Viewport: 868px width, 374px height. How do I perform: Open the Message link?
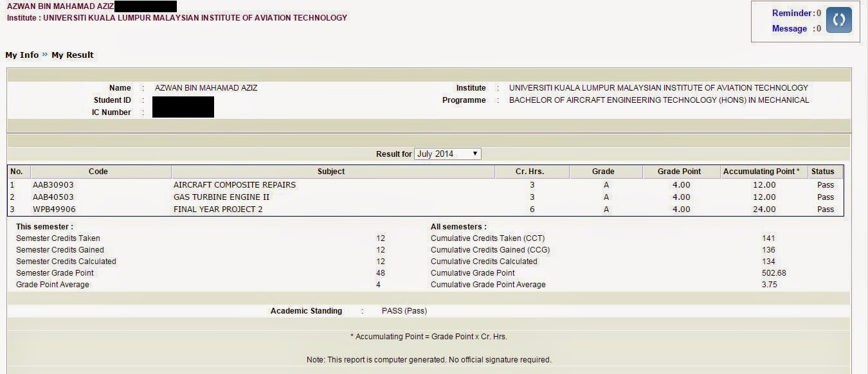coord(790,28)
